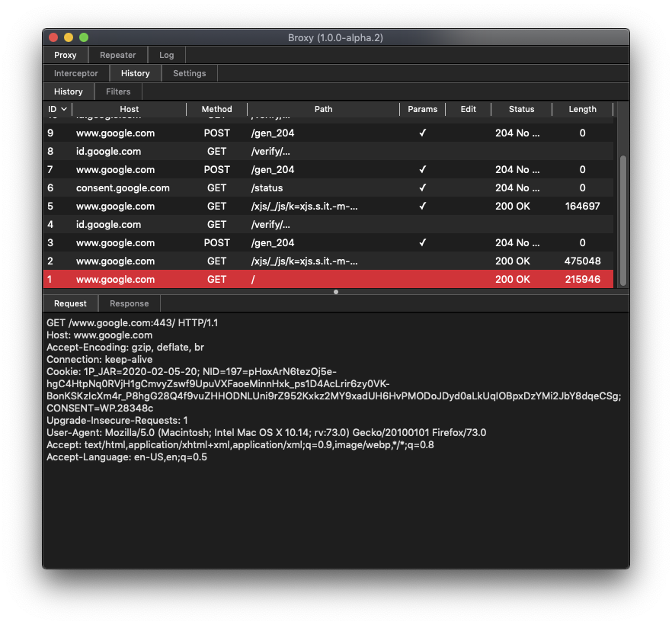
Task: Sort by the Host column header
Action: click(129, 109)
